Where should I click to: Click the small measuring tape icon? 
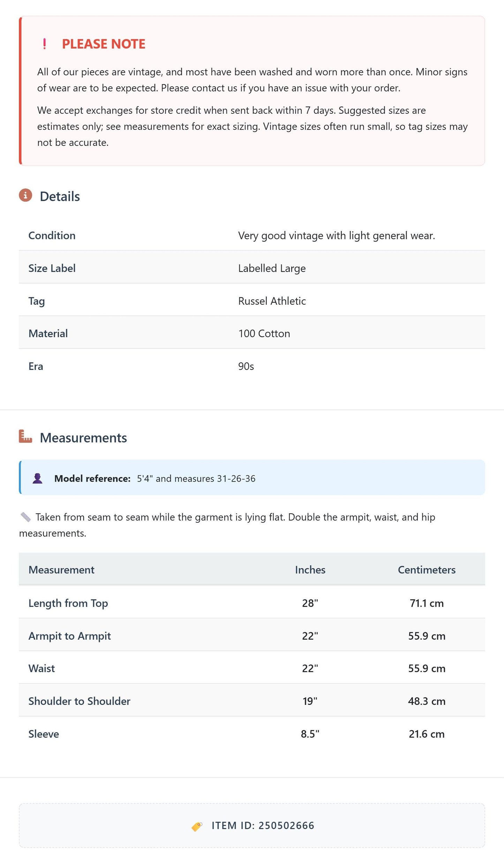coord(25,517)
